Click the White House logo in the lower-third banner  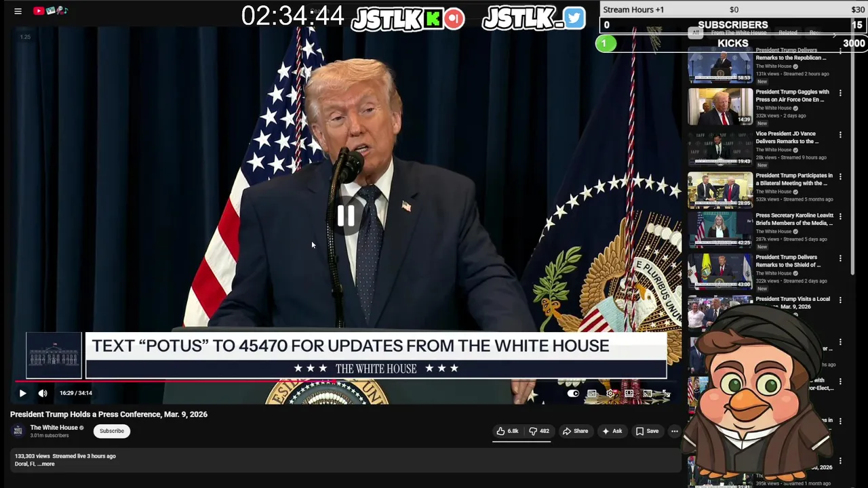54,355
